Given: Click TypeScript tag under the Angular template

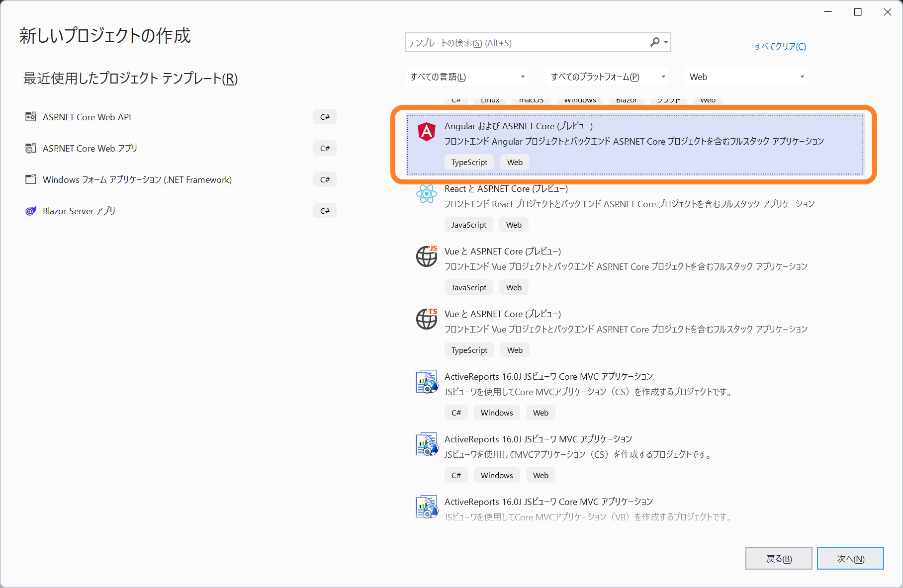Looking at the screenshot, I should 469,162.
